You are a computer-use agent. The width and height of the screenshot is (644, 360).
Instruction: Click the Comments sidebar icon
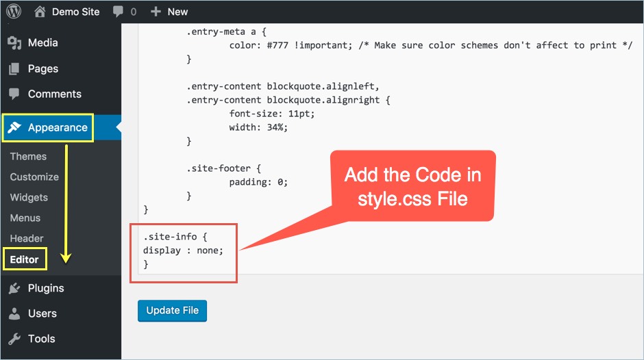14,94
